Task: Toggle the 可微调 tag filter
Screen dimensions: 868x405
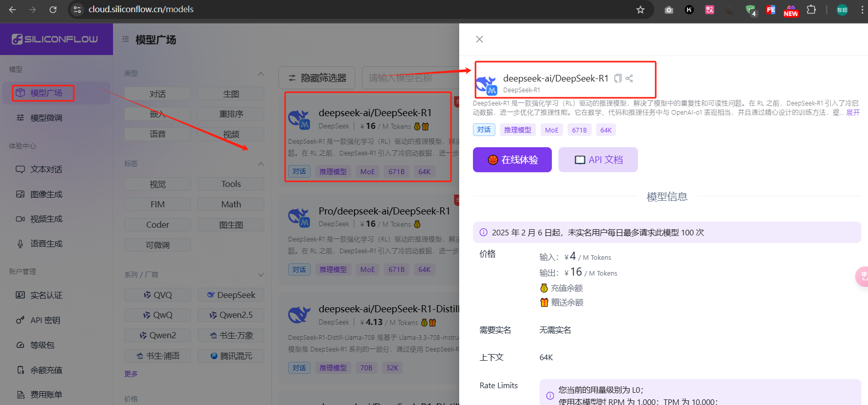Action: (x=157, y=245)
